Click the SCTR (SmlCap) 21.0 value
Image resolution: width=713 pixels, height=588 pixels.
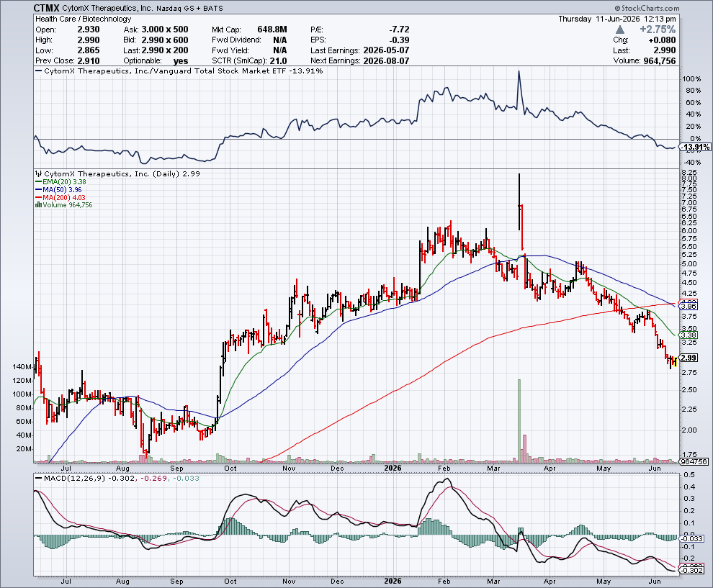[x=278, y=60]
